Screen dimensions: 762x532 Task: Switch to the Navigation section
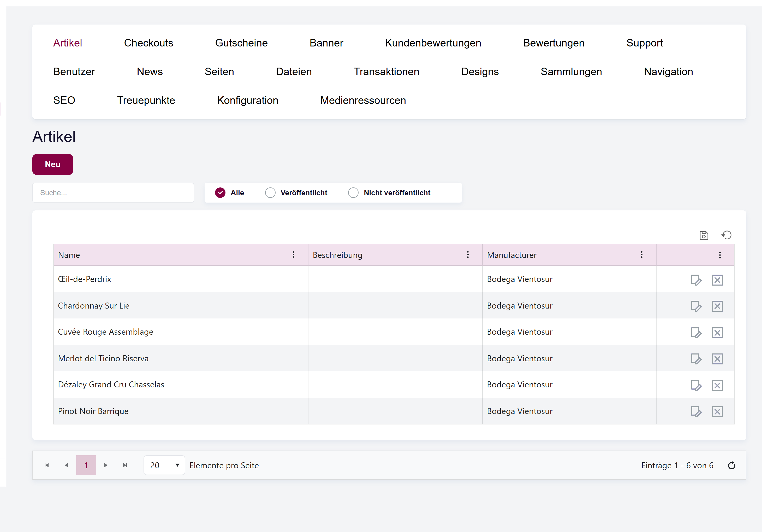668,72
